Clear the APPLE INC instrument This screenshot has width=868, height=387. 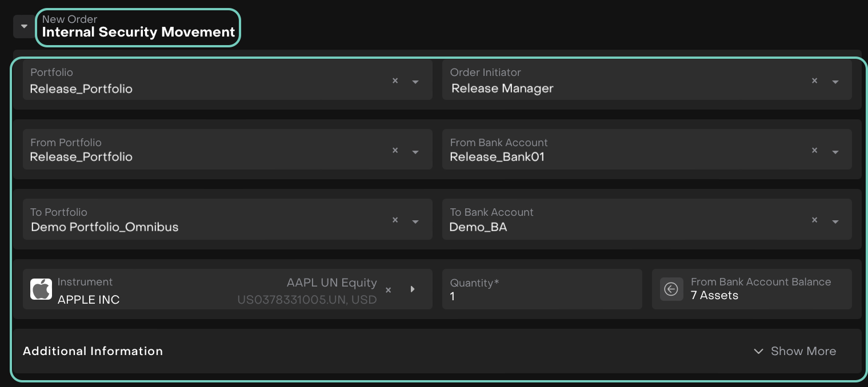coord(388,290)
